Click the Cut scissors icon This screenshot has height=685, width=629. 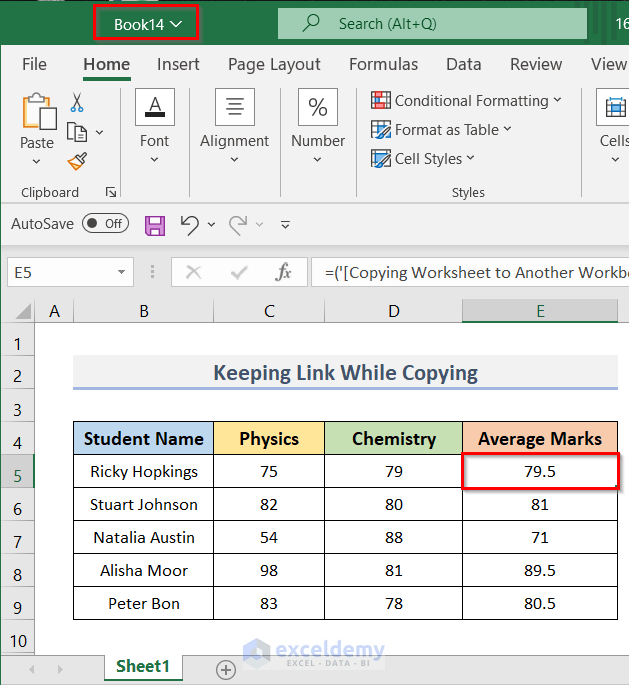pyautogui.click(x=77, y=102)
